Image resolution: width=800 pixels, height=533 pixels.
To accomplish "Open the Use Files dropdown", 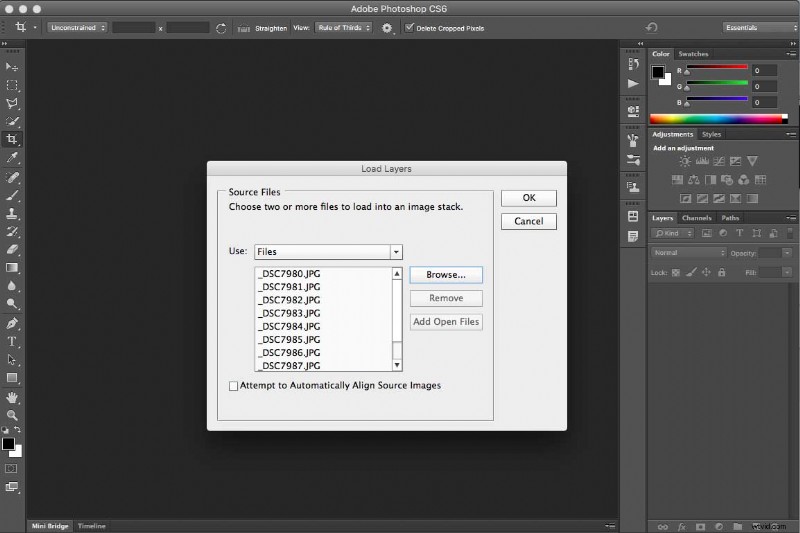I will [x=328, y=252].
